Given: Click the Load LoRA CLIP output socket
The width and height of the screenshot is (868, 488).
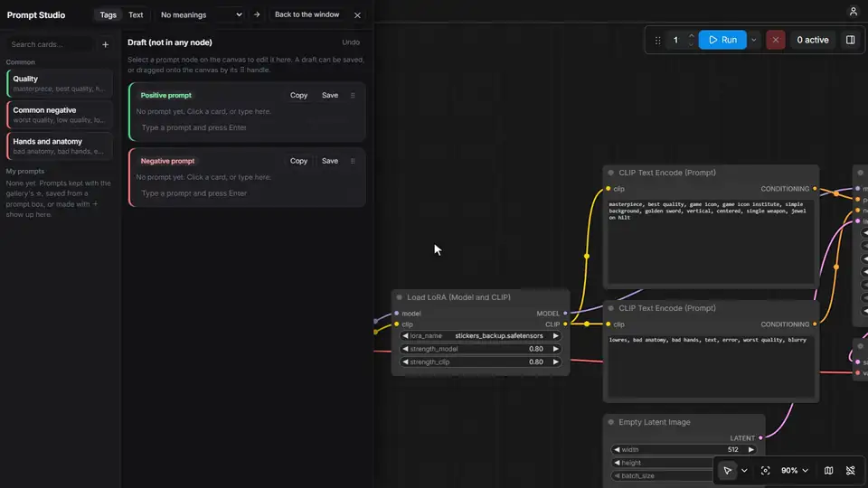Looking at the screenshot, I should 565,324.
